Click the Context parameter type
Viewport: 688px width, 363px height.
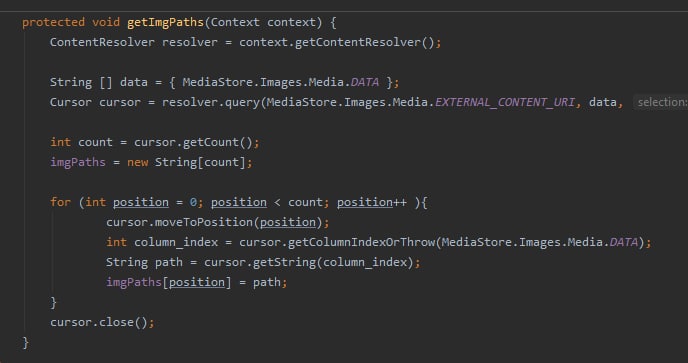(x=235, y=22)
